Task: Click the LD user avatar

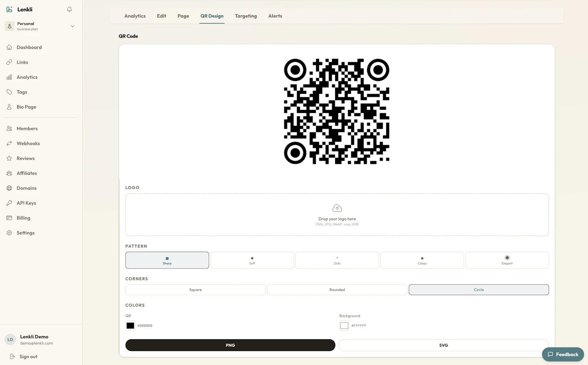Action: click(10, 340)
